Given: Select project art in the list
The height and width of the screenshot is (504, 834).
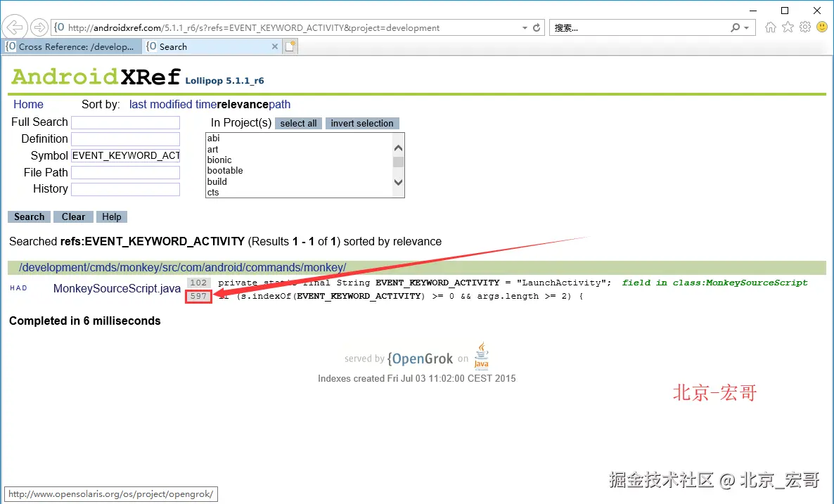Looking at the screenshot, I should (x=213, y=150).
